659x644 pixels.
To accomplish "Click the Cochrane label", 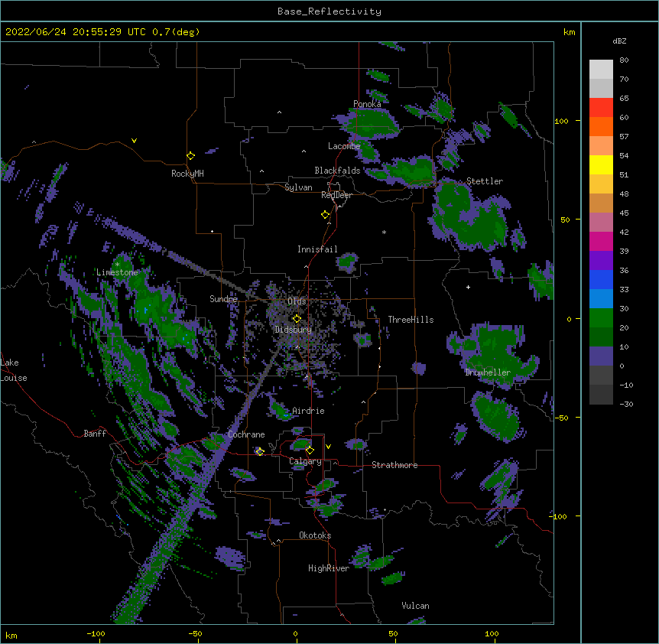I will click(x=246, y=434).
